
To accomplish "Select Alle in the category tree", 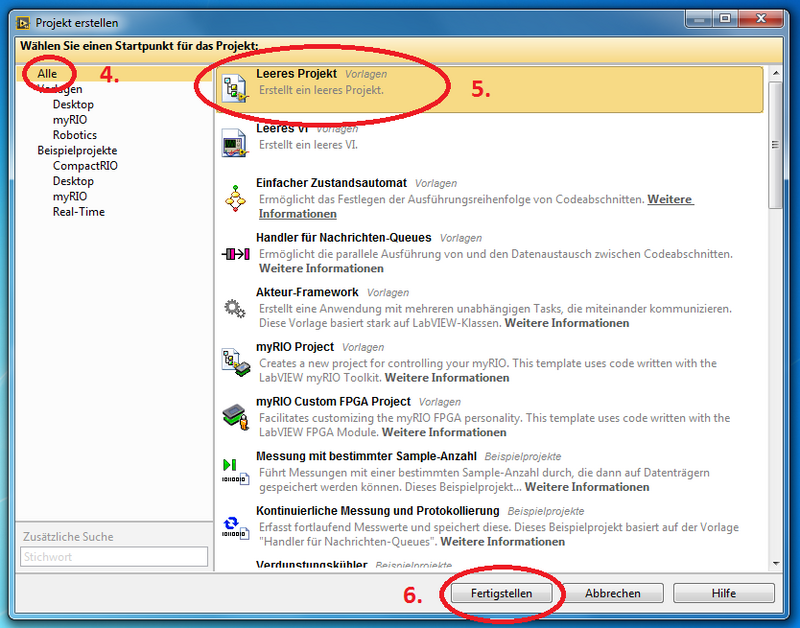I will (x=48, y=74).
